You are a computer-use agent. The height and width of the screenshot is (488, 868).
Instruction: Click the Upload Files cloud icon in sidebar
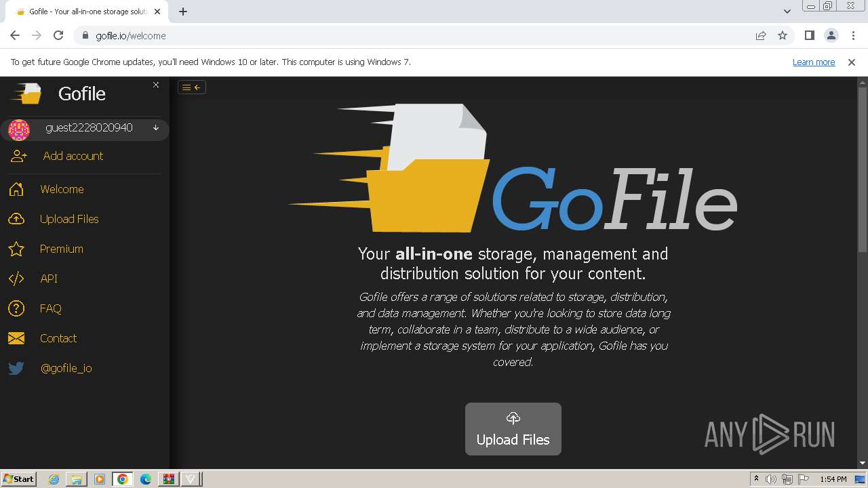tap(16, 219)
